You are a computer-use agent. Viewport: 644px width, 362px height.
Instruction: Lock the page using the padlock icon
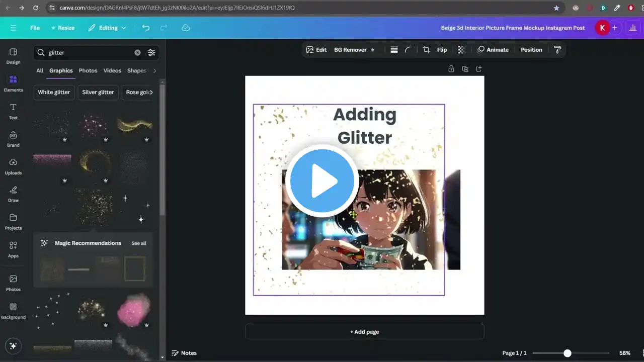(x=451, y=69)
